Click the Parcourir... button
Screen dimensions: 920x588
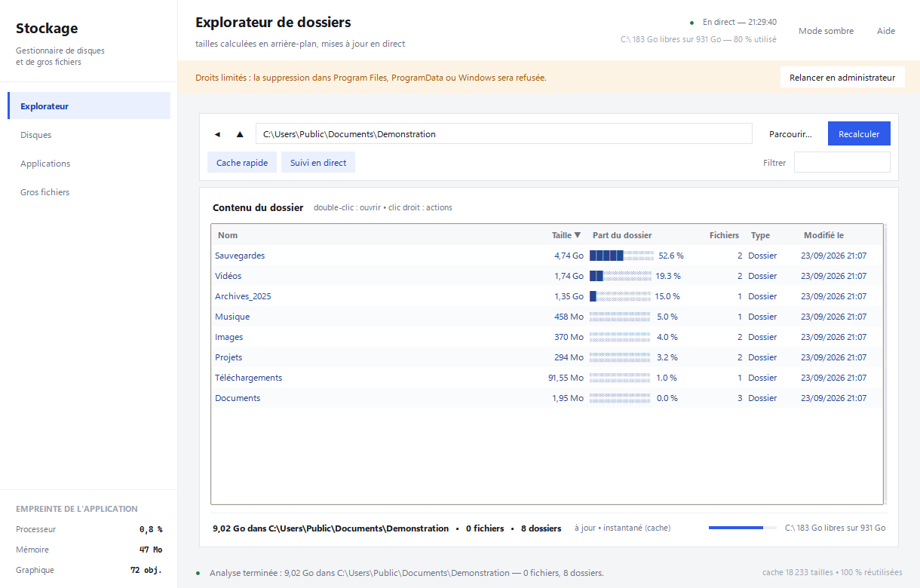[790, 134]
